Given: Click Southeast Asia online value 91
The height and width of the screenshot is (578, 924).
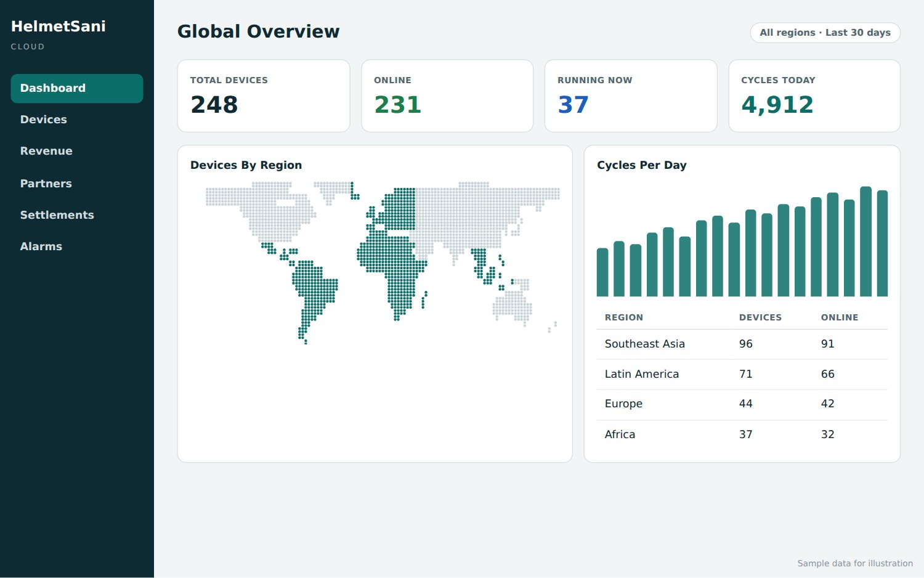Looking at the screenshot, I should 828,344.
